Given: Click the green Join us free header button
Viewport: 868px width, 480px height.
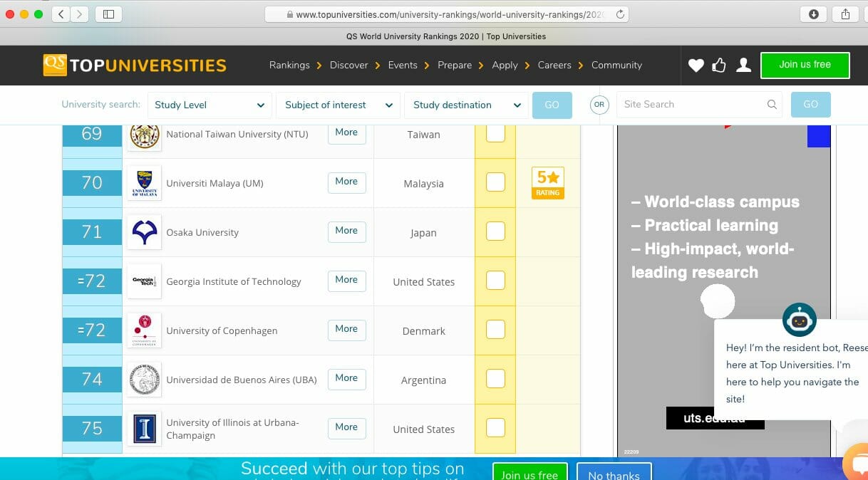Looking at the screenshot, I should (x=805, y=65).
